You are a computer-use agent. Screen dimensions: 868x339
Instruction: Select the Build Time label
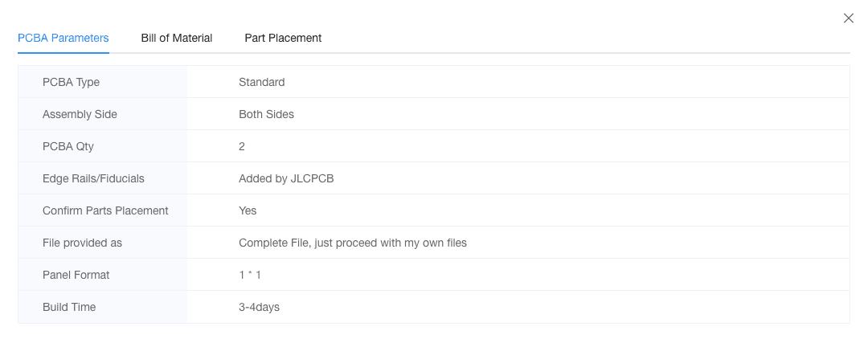tap(69, 307)
